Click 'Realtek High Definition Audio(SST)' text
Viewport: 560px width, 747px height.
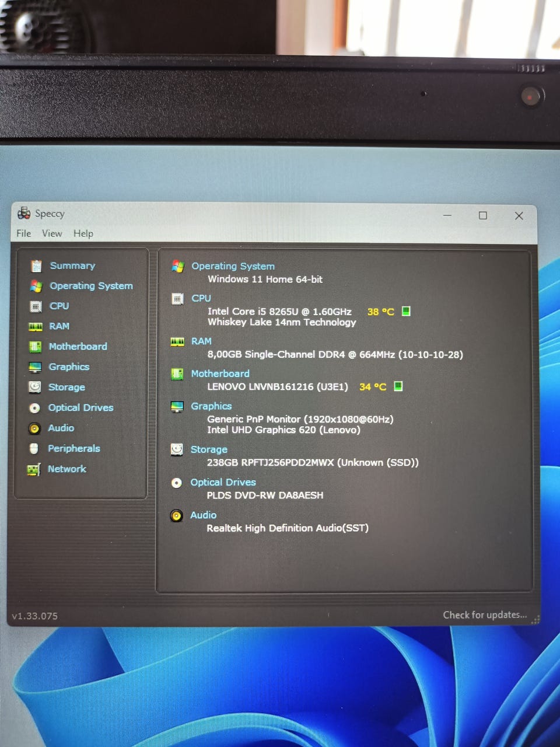click(288, 528)
